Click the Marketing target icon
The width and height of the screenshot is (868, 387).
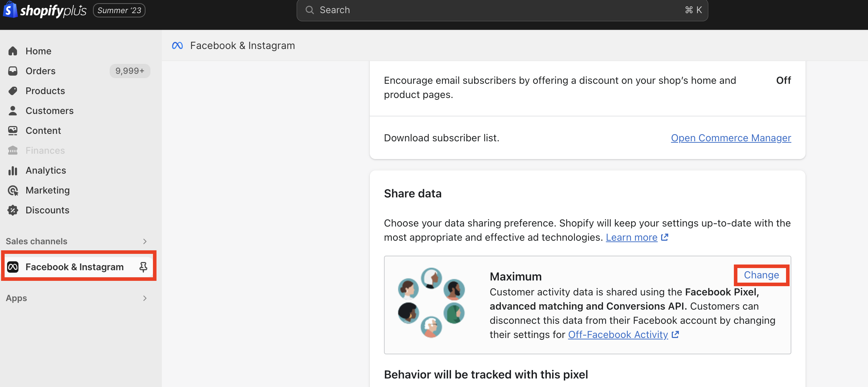13,190
